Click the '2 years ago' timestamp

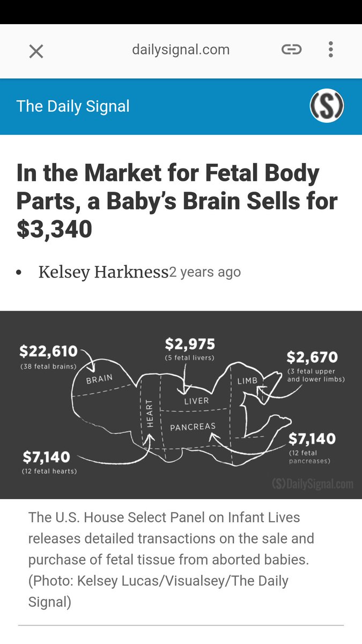tap(205, 272)
